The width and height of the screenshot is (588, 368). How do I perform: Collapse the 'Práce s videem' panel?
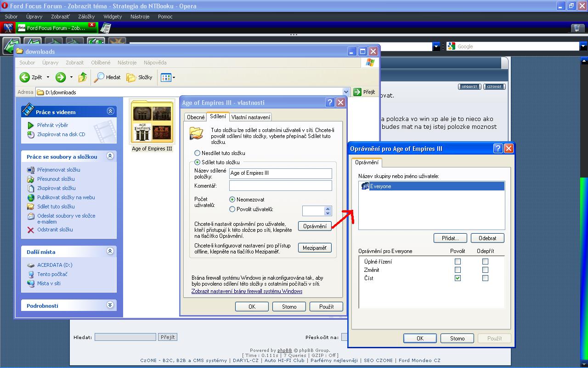pos(110,111)
